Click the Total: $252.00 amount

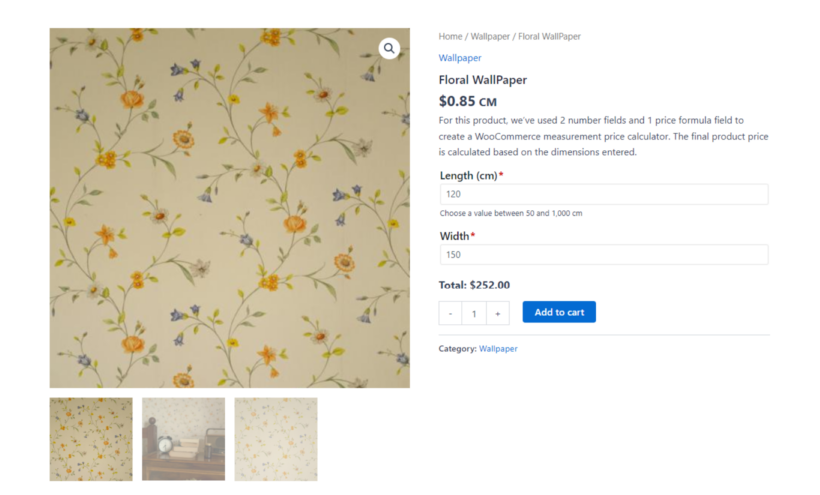click(489, 285)
